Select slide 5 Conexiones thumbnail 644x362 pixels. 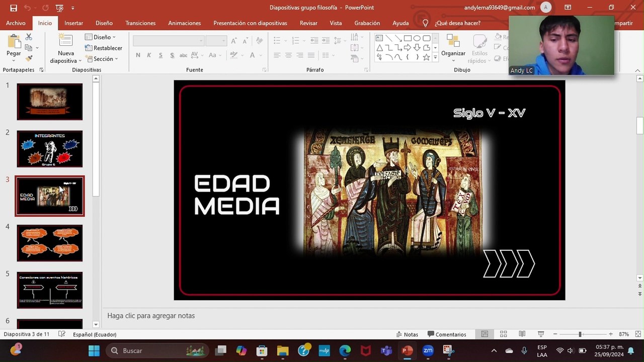50,290
